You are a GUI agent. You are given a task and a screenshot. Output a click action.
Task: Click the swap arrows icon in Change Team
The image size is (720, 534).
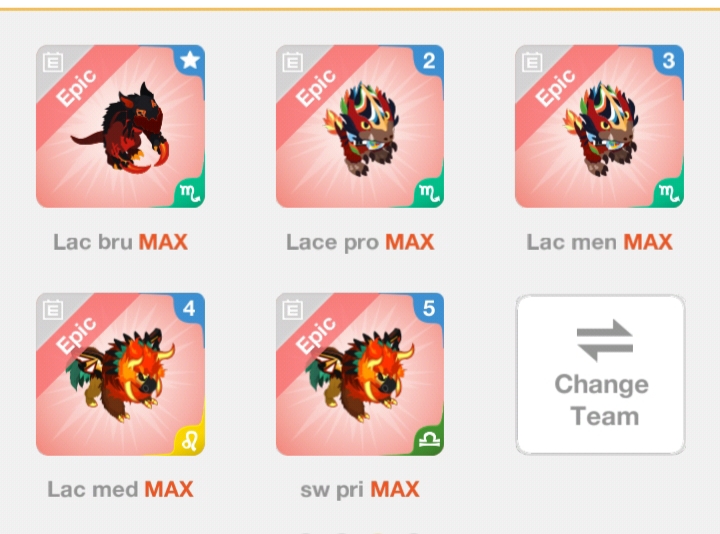click(x=605, y=340)
